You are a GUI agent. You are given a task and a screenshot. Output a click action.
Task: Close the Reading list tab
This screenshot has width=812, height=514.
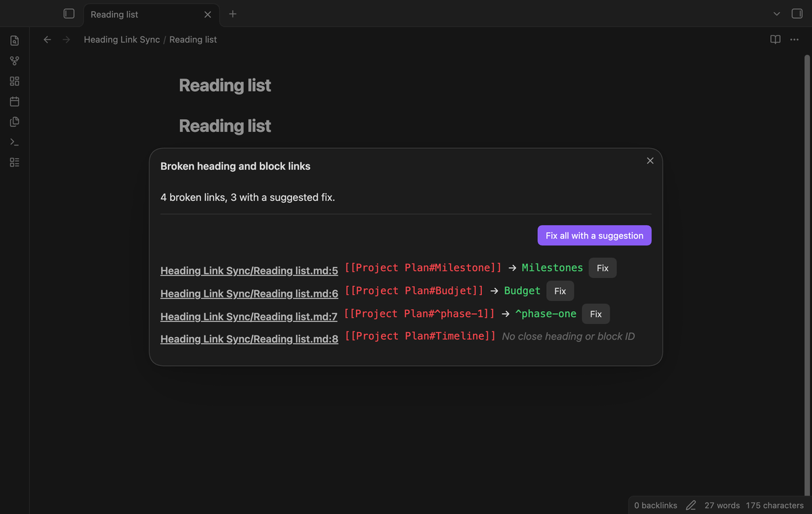tap(208, 14)
